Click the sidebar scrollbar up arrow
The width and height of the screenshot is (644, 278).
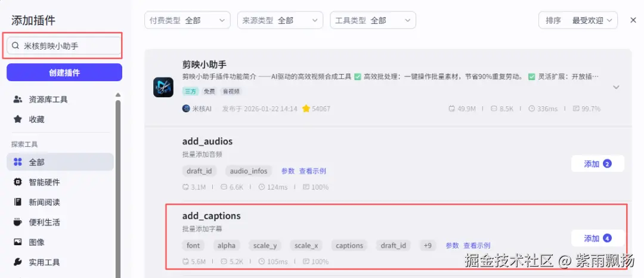coord(118,95)
